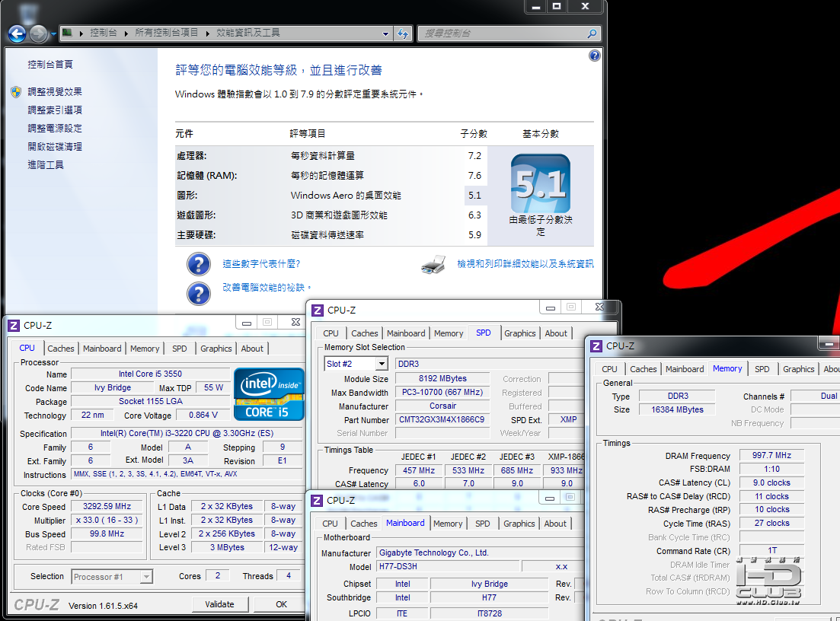Click the 搜尋控制台 search field

tap(503, 33)
